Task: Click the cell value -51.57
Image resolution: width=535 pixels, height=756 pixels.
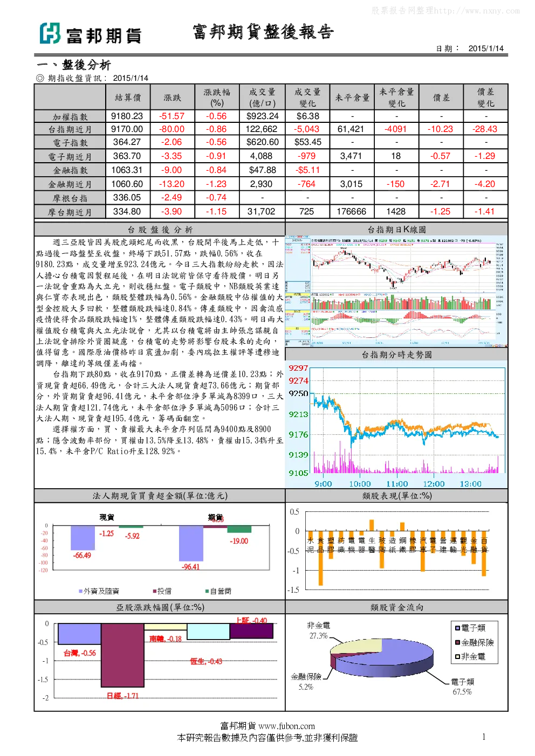Action: 172,116
